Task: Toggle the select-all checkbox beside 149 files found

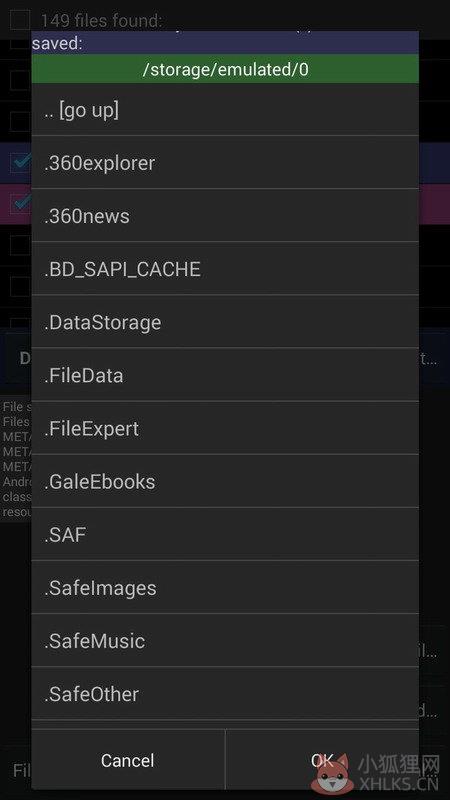Action: coord(20,20)
